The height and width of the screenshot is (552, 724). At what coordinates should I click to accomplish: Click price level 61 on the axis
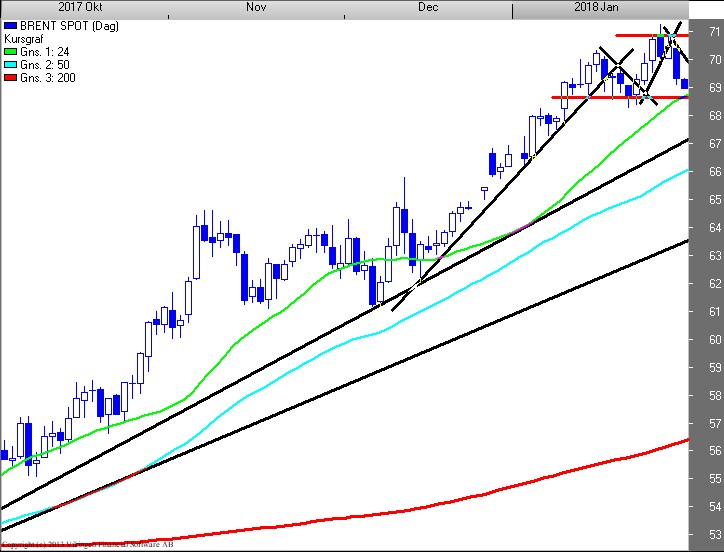point(715,311)
